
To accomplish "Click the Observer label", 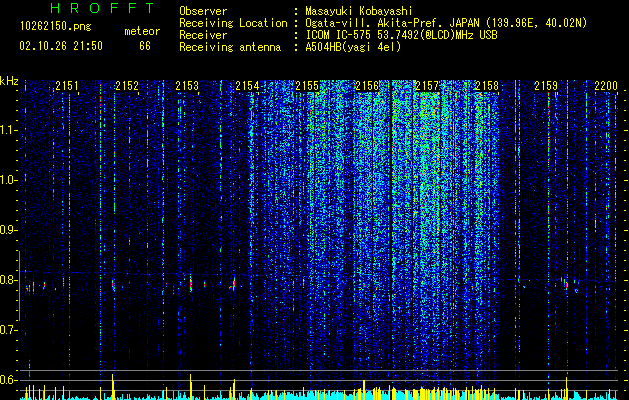I will [203, 11].
